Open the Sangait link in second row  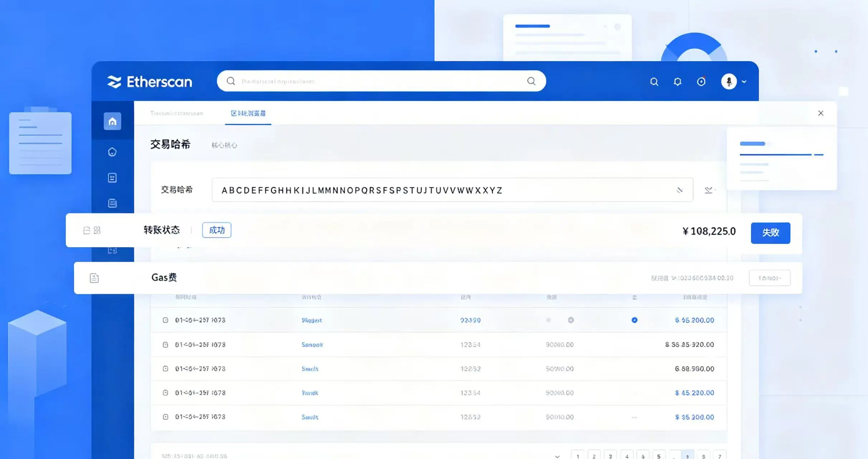(x=312, y=345)
